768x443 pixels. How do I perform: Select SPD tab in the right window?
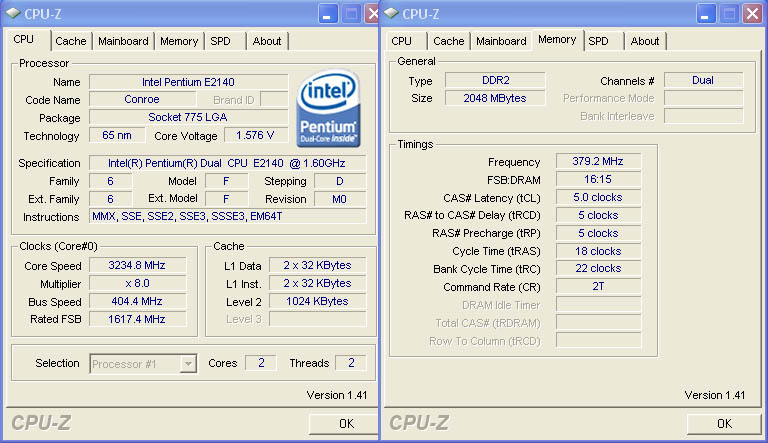click(598, 41)
